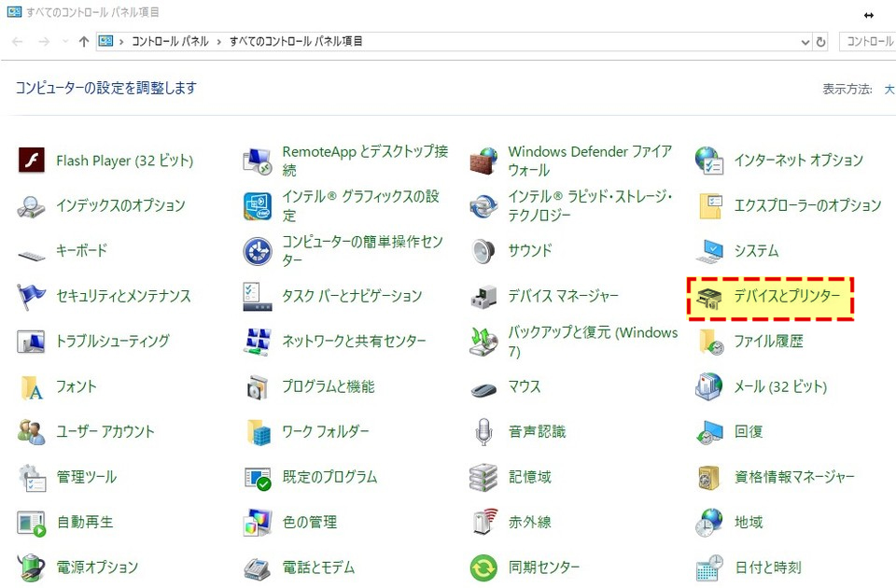Click the インテル グラフィックスの設定 icon
This screenshot has height=588, width=896.
[258, 205]
